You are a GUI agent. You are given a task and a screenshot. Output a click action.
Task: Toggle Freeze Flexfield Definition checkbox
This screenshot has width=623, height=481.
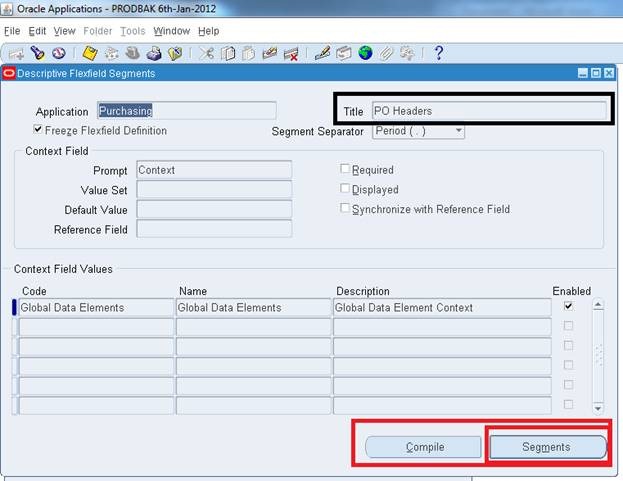[38, 129]
